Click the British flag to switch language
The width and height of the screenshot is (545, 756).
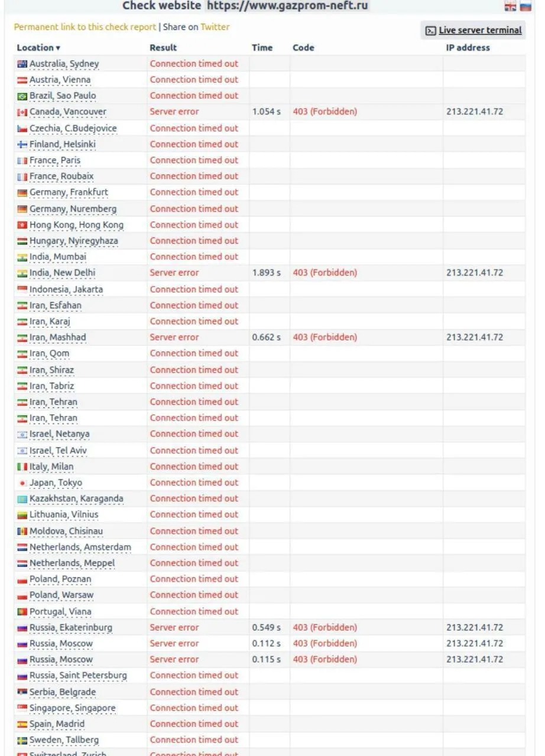pos(511,7)
